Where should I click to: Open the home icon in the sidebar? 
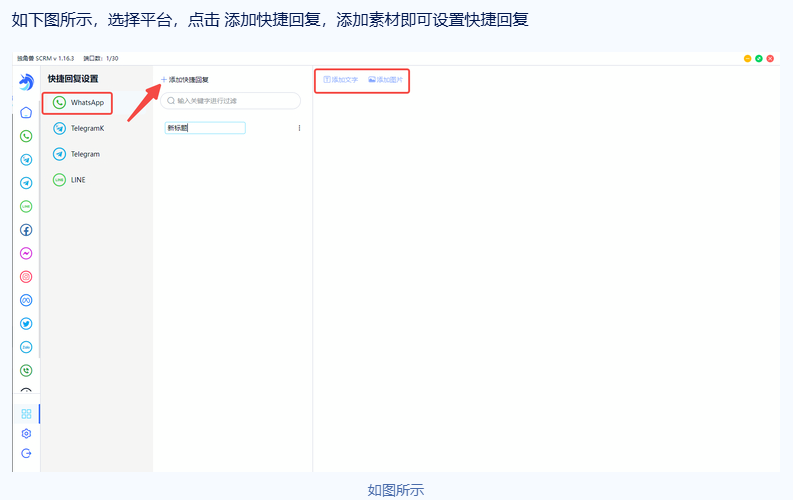[x=26, y=112]
